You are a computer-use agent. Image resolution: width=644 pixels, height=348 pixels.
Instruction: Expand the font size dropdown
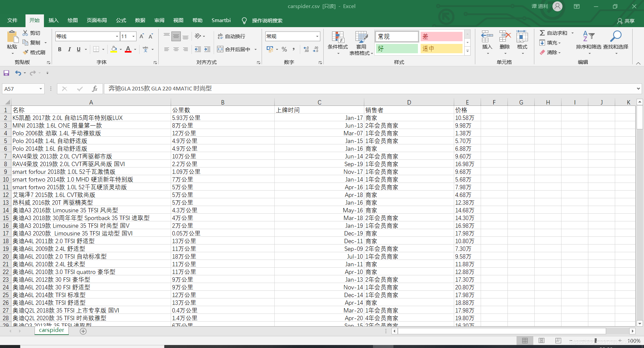133,36
